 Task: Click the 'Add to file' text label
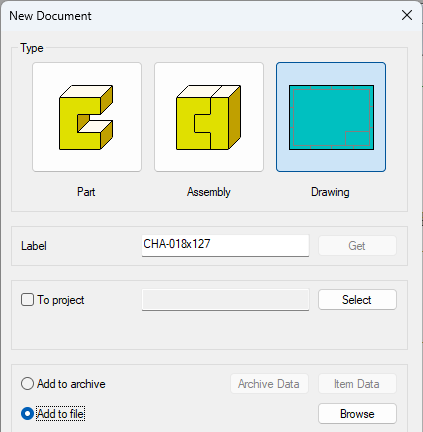[61, 414]
